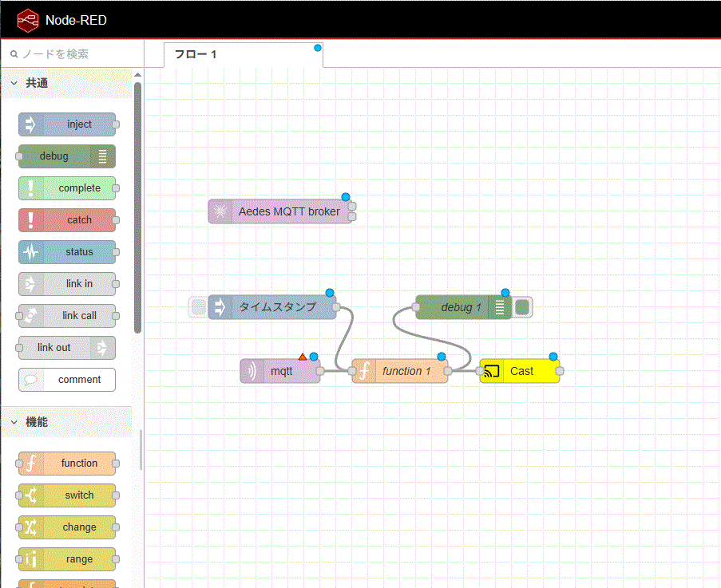The image size is (721, 588).
Task: Click the Node-RED logo icon
Action: (29, 20)
